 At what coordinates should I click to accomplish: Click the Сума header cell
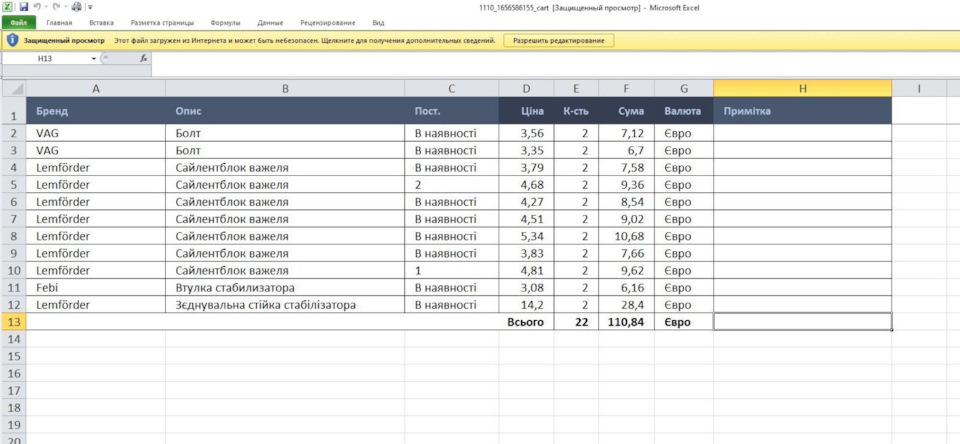coord(626,111)
